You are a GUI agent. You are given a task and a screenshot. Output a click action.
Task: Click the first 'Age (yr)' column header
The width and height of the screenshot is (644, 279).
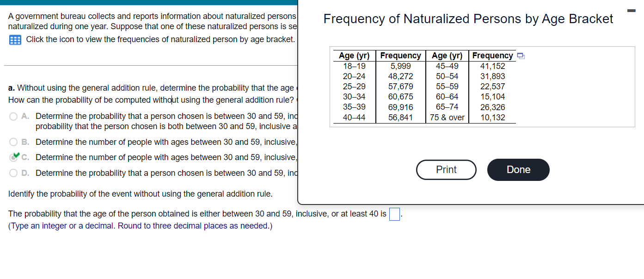[x=354, y=56]
